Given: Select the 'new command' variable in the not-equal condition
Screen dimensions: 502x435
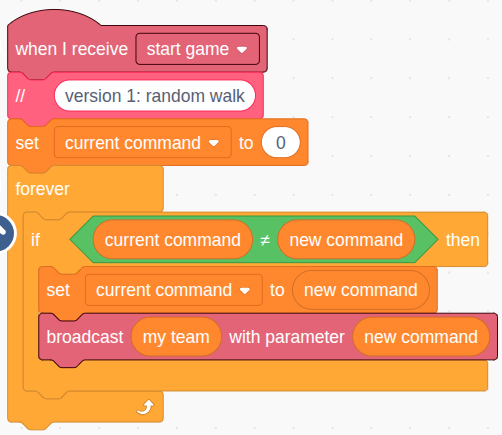Looking at the screenshot, I should (x=346, y=240).
